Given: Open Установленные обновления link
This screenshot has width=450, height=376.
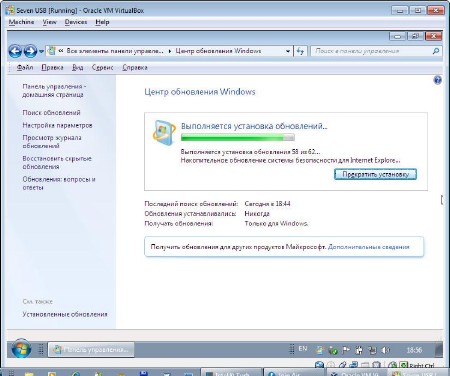Looking at the screenshot, I should 65,314.
